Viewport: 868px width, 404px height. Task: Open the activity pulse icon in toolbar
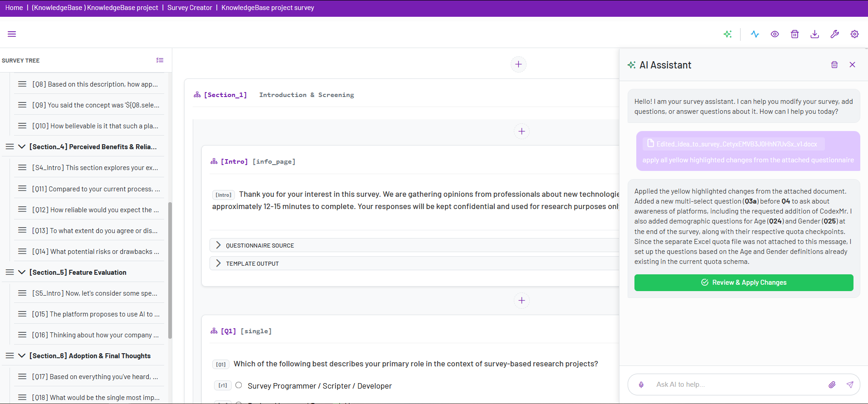(x=755, y=34)
